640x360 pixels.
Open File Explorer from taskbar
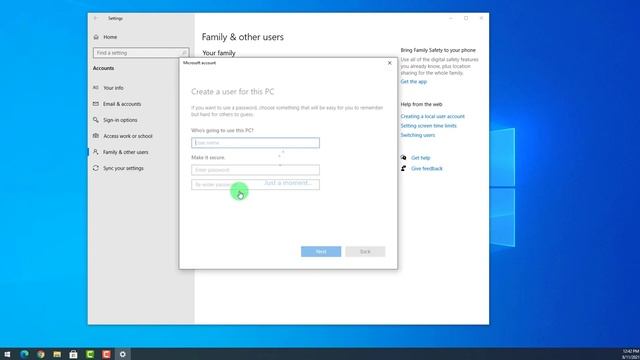[57, 354]
